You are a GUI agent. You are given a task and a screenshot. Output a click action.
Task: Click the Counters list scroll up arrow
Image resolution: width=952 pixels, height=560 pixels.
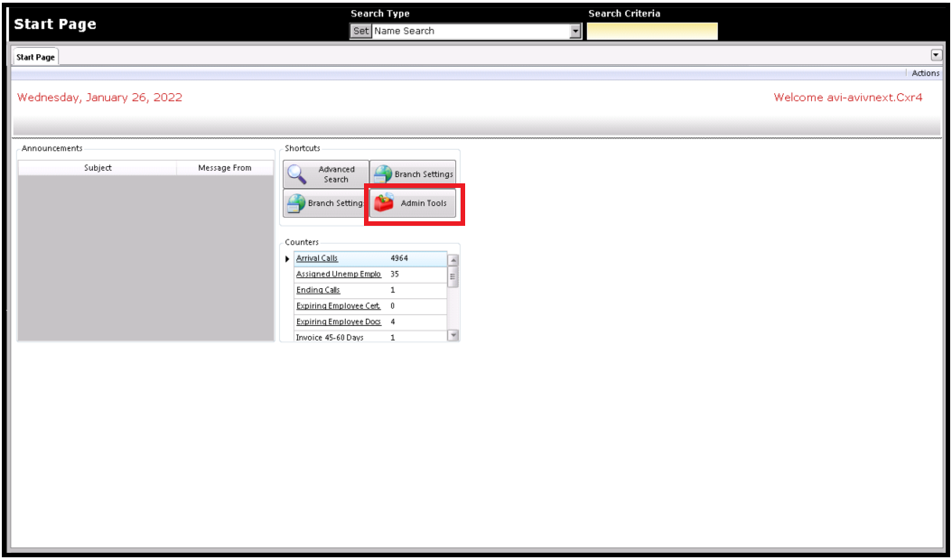[453, 260]
